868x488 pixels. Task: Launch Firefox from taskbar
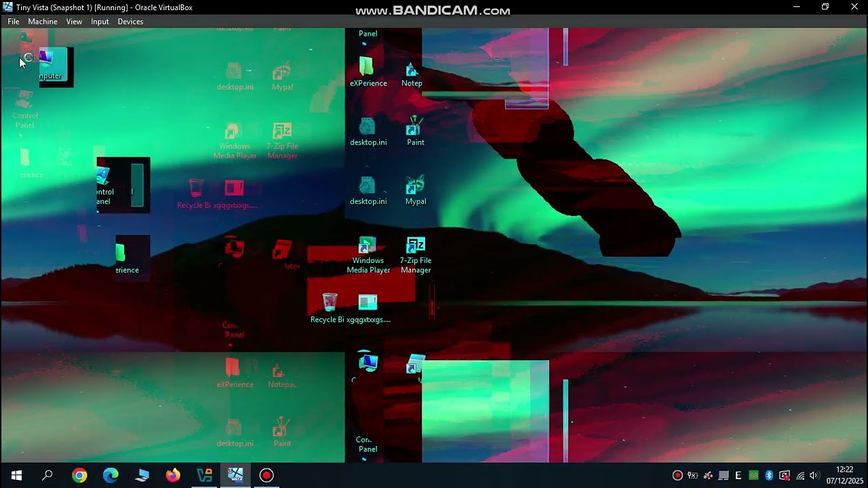[173, 475]
